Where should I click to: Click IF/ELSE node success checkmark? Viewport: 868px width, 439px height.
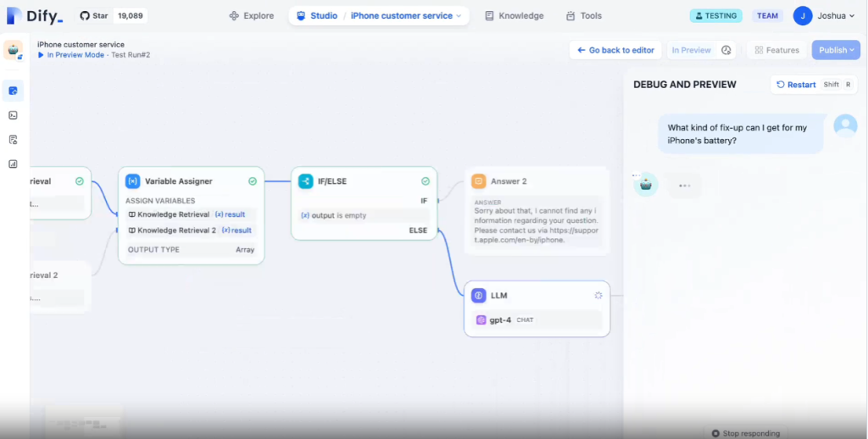426,181
